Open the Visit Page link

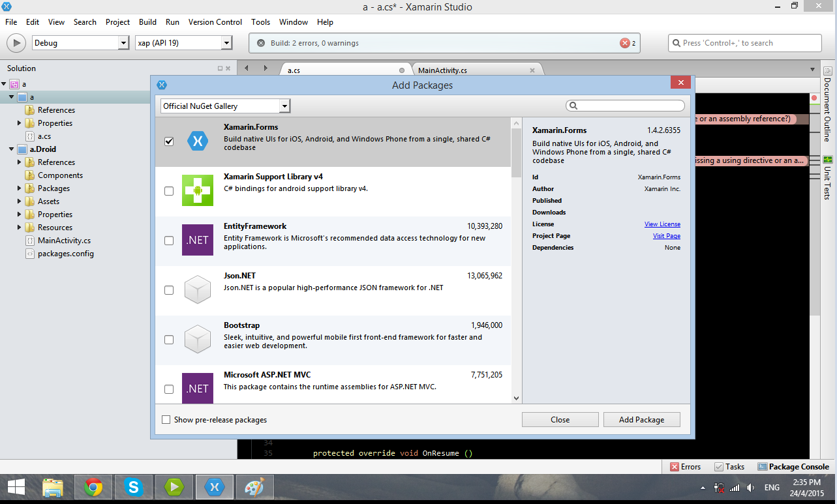(667, 236)
